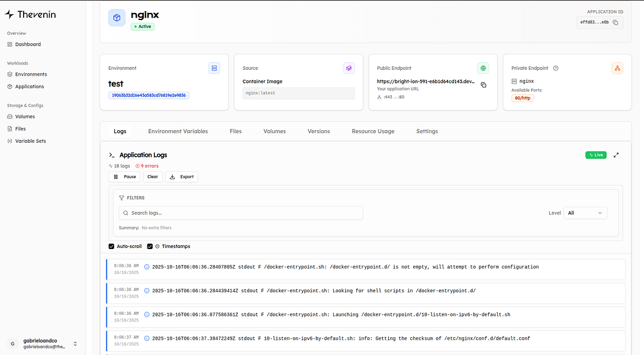Click the info icon of the 'Looking for shell scripts' log
The image size is (644, 355).
pos(147,291)
